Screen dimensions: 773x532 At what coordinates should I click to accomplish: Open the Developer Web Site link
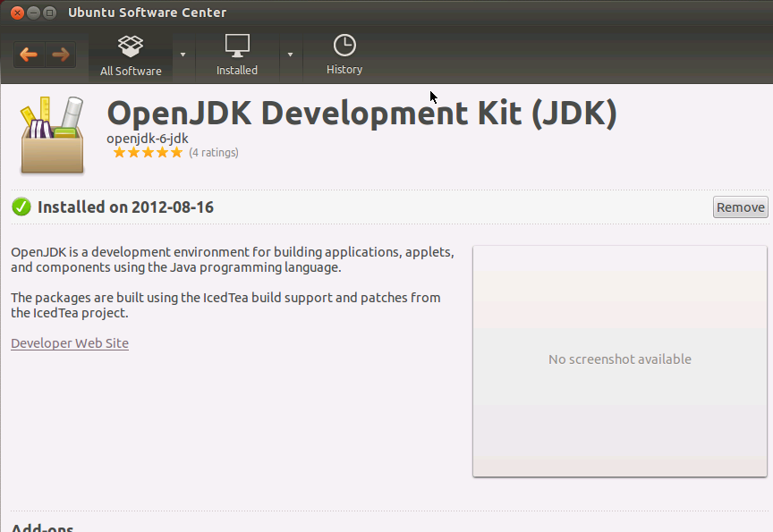click(x=70, y=343)
